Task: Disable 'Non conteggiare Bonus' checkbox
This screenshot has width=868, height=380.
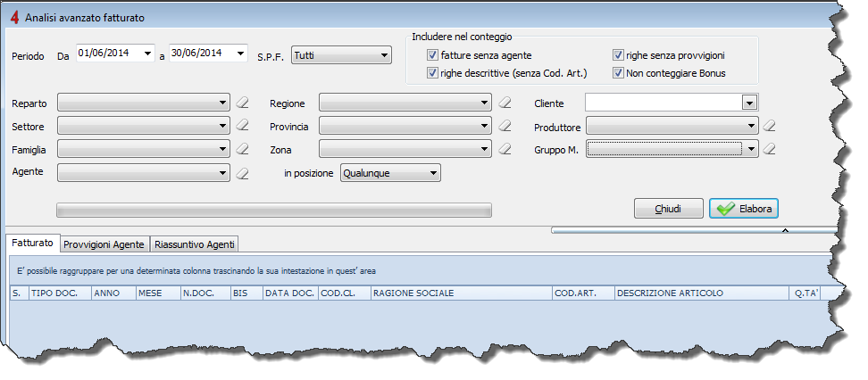Action: point(618,72)
